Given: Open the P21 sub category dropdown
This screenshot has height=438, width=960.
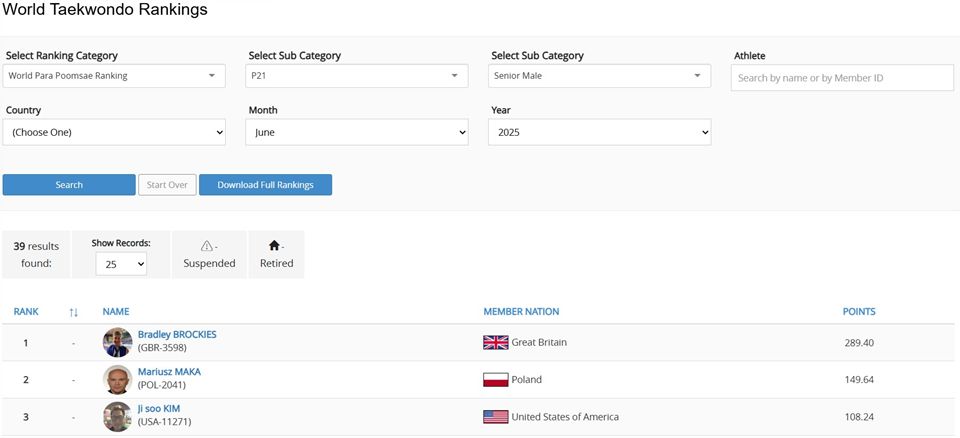Looking at the screenshot, I should [357, 76].
